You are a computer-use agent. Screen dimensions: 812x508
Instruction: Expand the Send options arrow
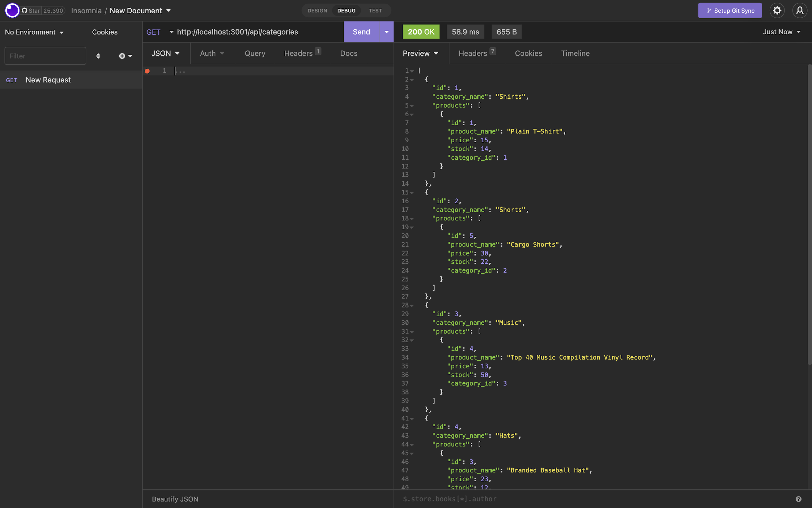386,32
